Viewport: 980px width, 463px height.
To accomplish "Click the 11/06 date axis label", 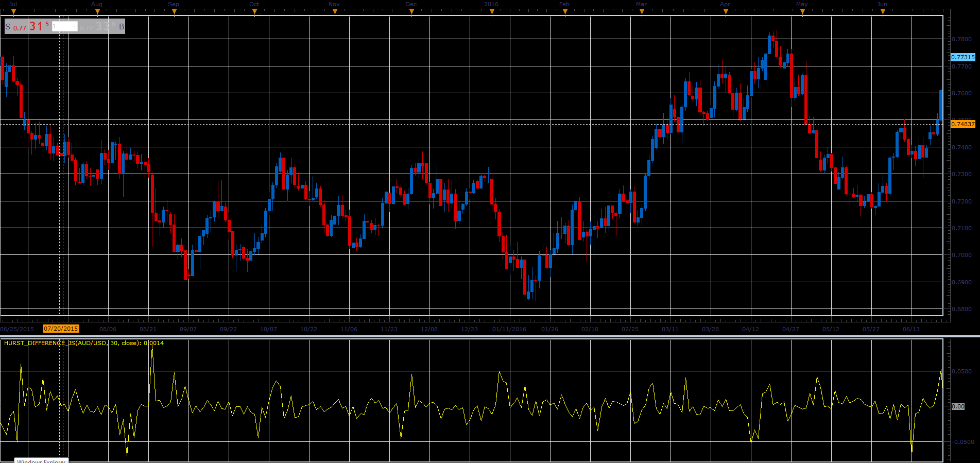I will pyautogui.click(x=349, y=329).
